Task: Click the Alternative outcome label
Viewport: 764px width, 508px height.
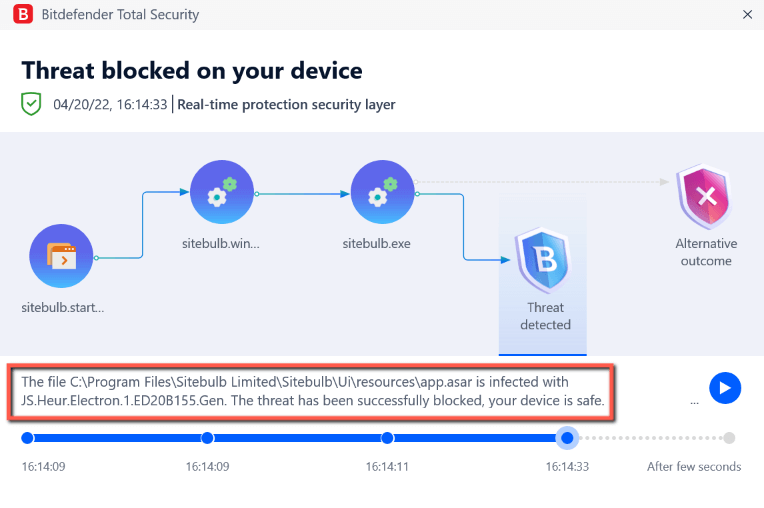Action: click(x=706, y=252)
